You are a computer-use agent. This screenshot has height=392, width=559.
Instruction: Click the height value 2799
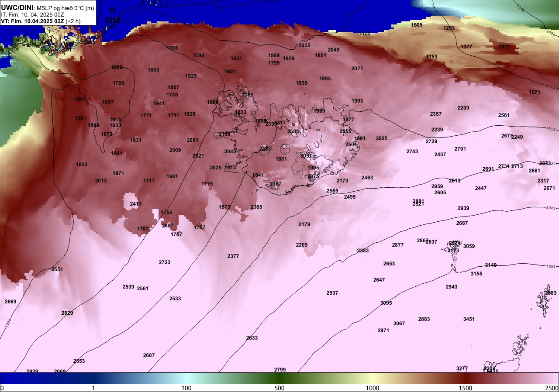click(x=280, y=370)
